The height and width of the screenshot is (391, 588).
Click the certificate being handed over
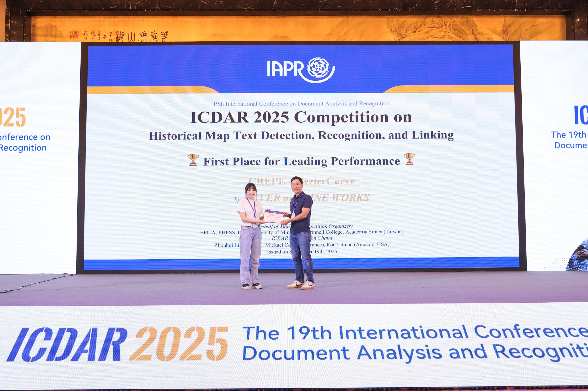pyautogui.click(x=274, y=216)
